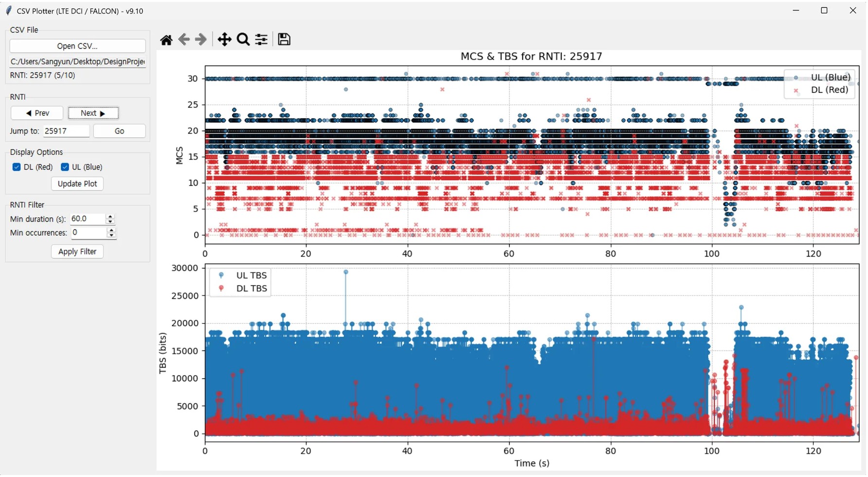The image size is (868, 477).
Task: Save the figure with disk icon
Action: pyautogui.click(x=284, y=39)
